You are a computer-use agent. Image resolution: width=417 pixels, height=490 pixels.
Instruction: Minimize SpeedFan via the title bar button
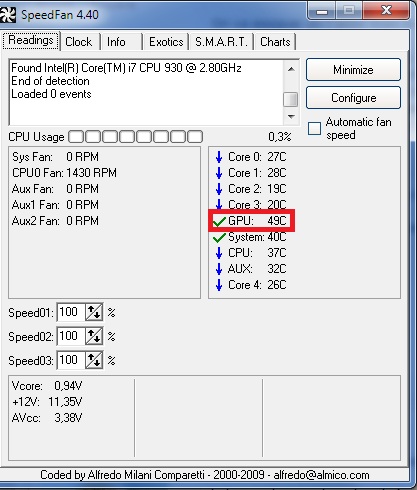[x=322, y=11]
